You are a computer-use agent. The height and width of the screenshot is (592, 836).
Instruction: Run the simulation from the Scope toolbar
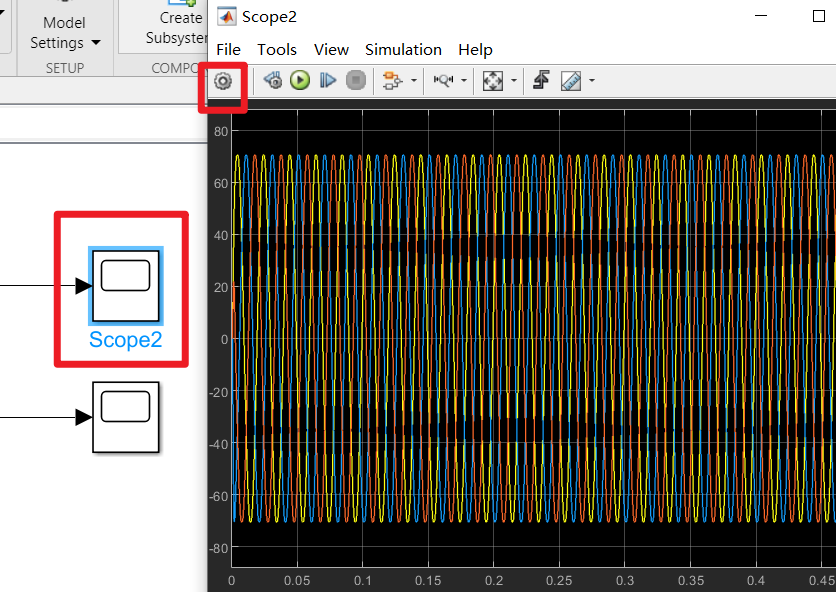point(300,80)
